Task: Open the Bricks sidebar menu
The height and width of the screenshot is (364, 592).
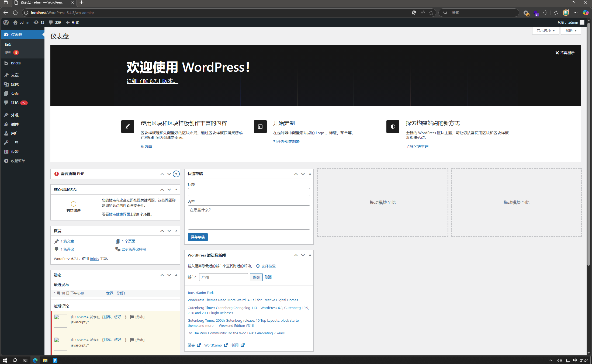Action: [x=16, y=63]
